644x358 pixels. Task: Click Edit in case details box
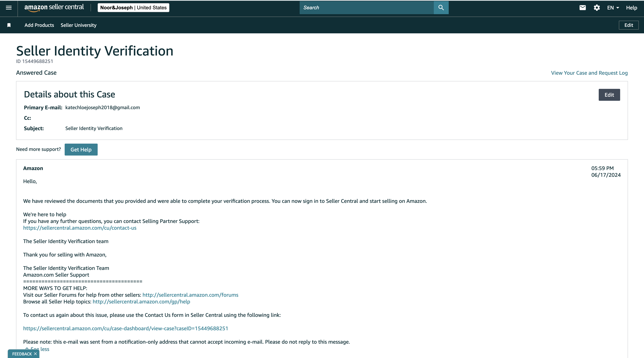coord(609,95)
